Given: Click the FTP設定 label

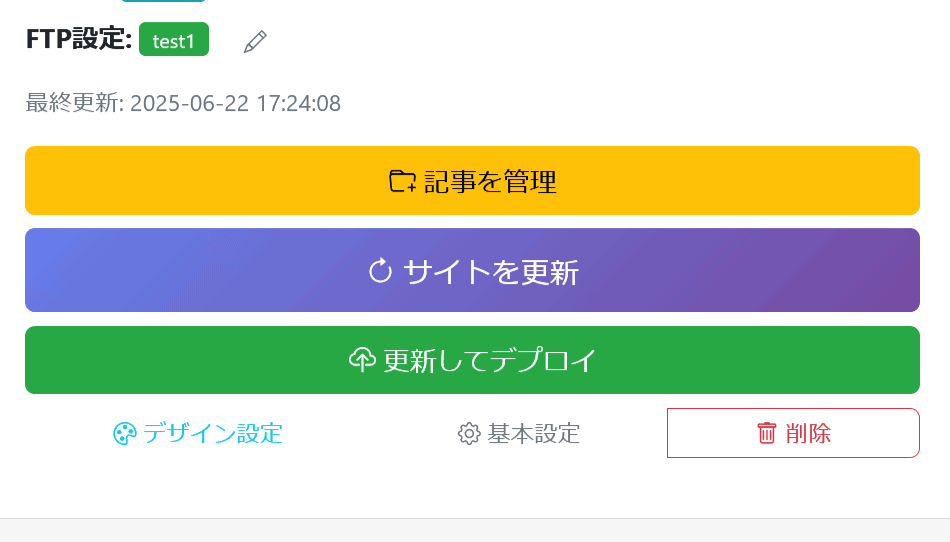Looking at the screenshot, I should (79, 39).
